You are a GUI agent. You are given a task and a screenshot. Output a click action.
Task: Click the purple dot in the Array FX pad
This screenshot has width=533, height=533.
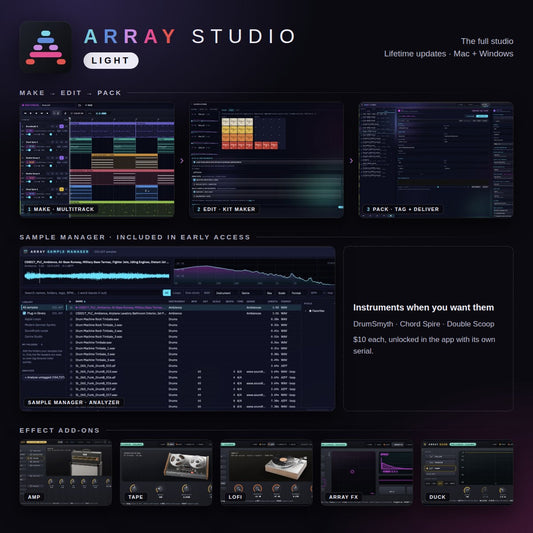point(353,471)
